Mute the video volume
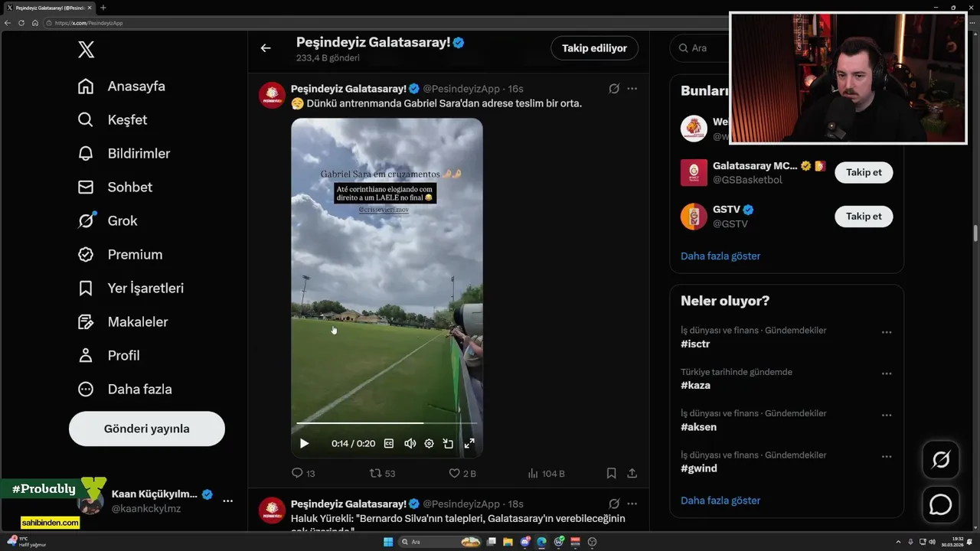 click(410, 443)
